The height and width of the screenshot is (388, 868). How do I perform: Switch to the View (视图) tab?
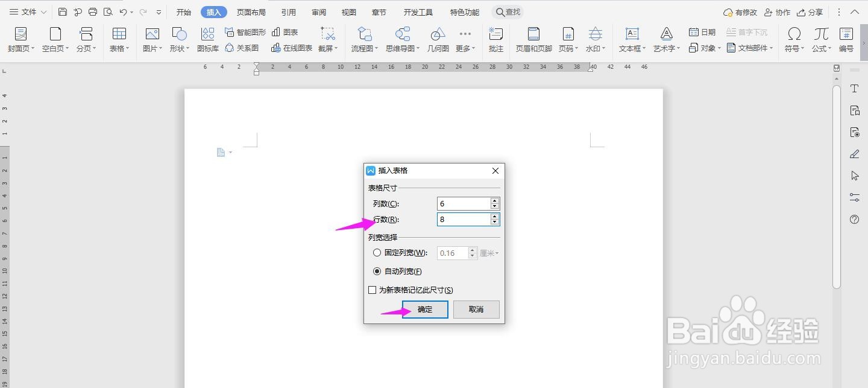[x=348, y=12]
